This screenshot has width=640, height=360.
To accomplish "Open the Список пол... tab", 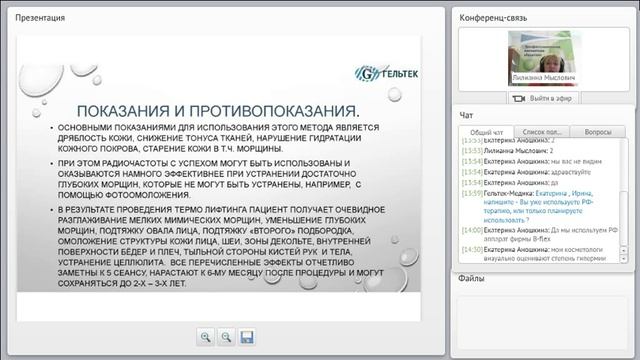I will pos(542,132).
